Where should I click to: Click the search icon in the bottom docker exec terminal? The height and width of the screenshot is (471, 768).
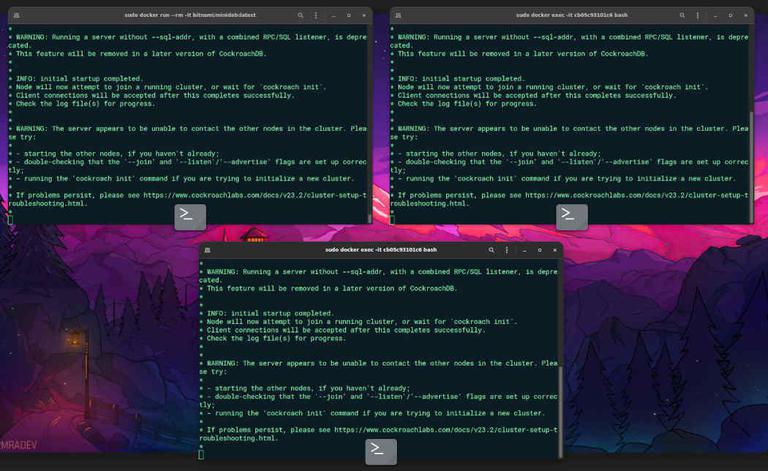pyautogui.click(x=491, y=250)
